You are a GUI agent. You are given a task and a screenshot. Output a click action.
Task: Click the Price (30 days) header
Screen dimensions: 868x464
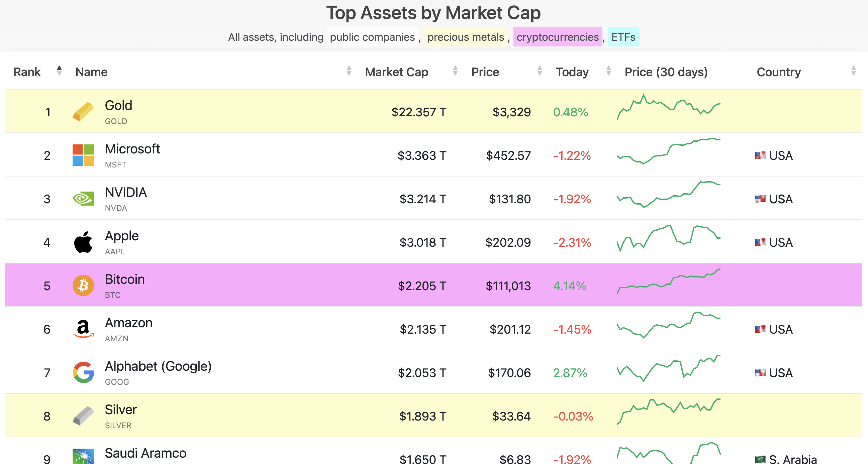666,72
